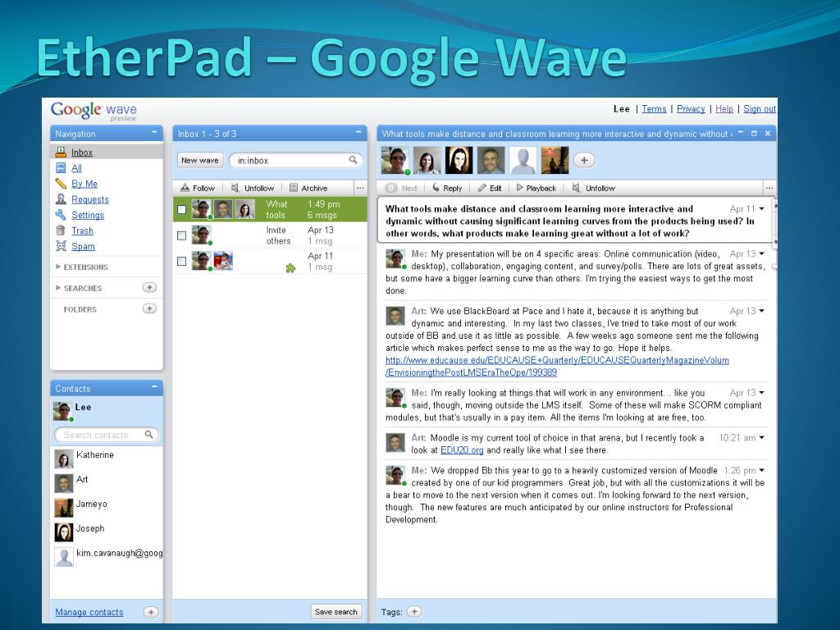Open the EDU20.org link

click(x=462, y=450)
